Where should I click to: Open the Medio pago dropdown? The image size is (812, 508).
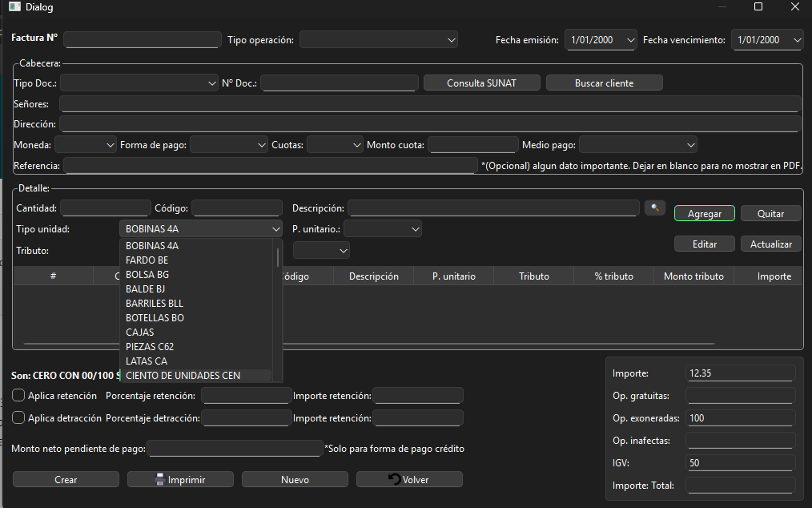pyautogui.click(x=638, y=145)
